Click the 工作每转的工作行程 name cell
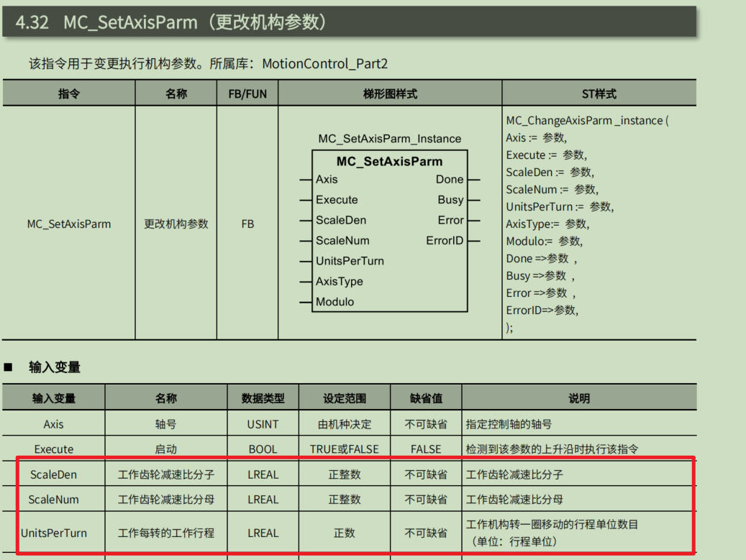 click(166, 533)
